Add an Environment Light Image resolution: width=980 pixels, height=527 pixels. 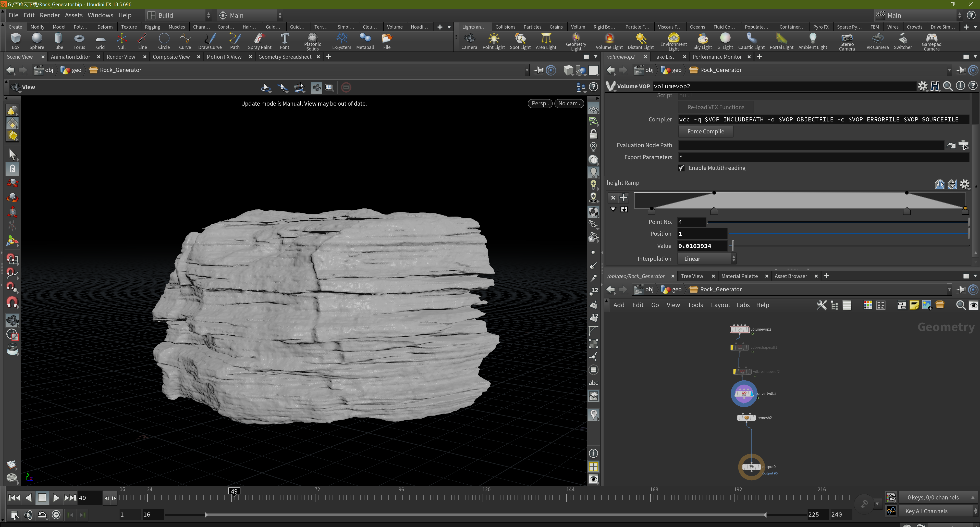tap(673, 41)
